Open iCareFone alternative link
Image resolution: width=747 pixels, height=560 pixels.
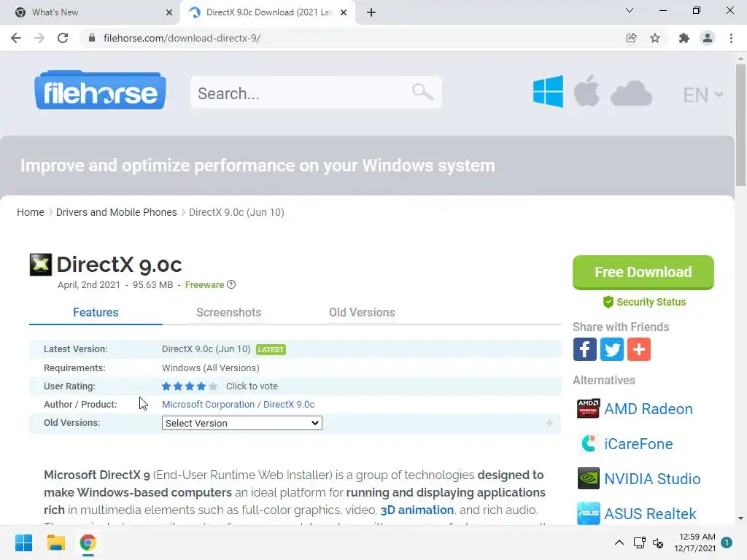pos(638,444)
